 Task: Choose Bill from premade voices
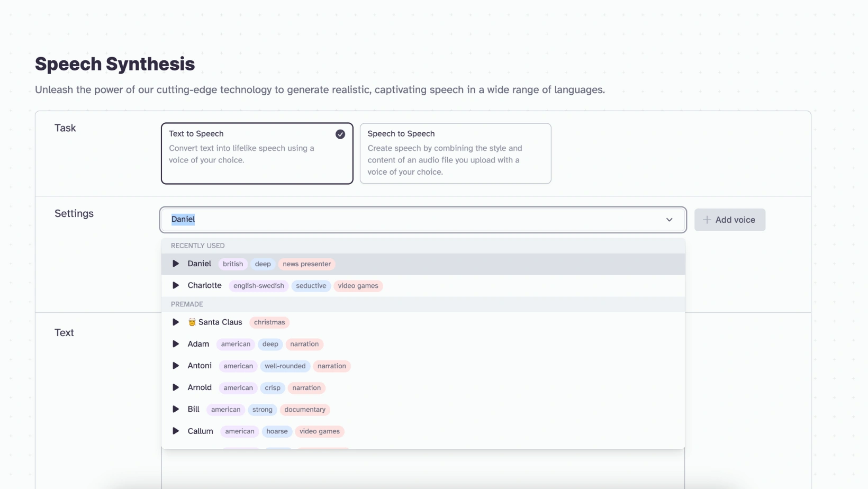(423, 409)
